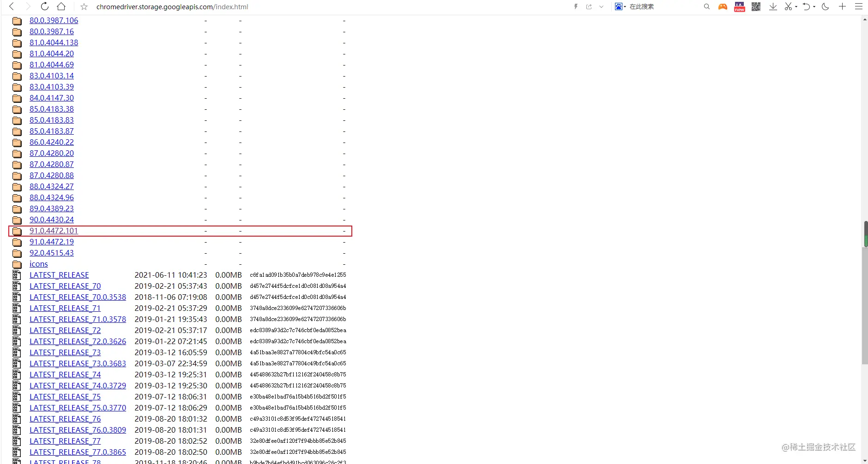Screen dimensions: 868x464
Task: Open folder link 81.0.4044.138
Action: [x=54, y=42]
